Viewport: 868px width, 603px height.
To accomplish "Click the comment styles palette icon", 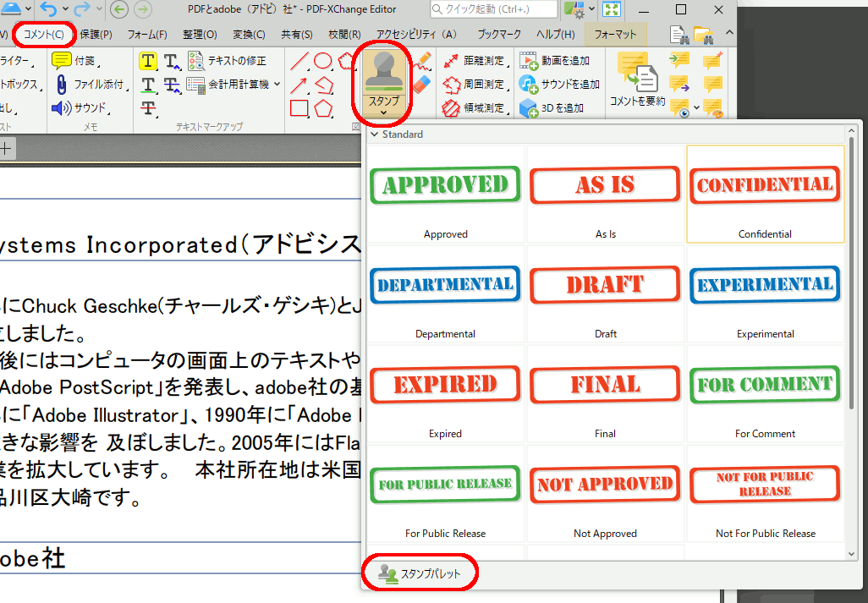I will (713, 108).
